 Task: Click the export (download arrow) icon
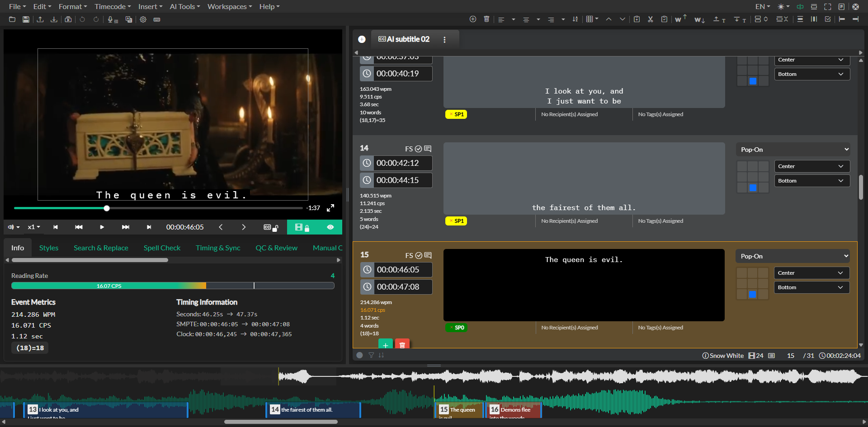coord(54,19)
